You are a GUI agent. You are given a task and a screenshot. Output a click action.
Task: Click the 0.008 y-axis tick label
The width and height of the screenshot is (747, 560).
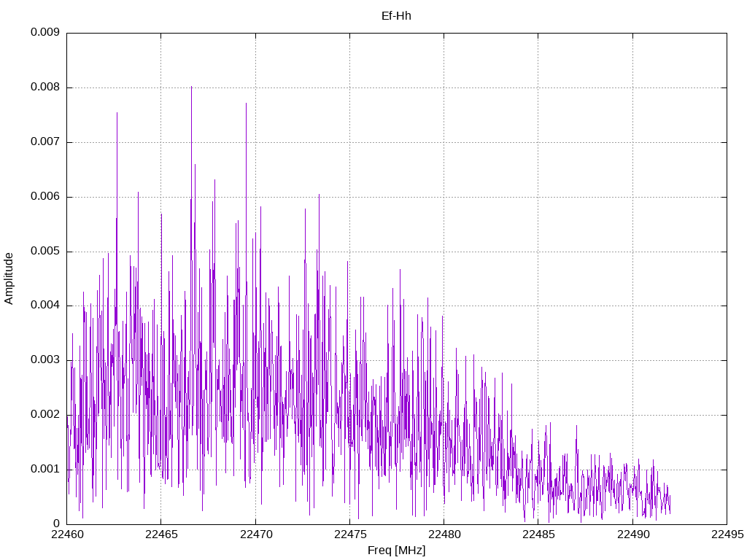(x=45, y=87)
